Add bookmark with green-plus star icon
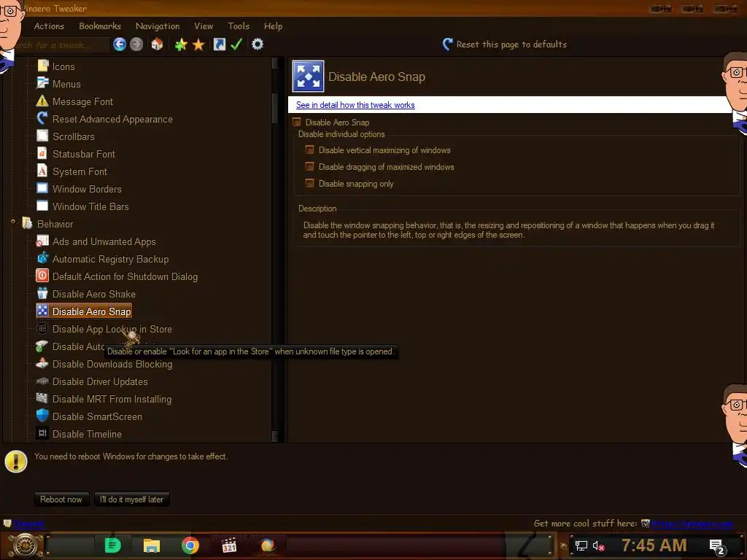Viewport: 747px width, 560px height. 181,44
